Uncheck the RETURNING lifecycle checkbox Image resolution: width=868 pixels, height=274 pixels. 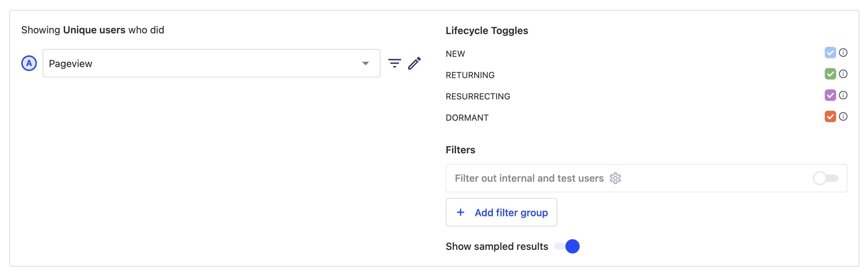830,74
